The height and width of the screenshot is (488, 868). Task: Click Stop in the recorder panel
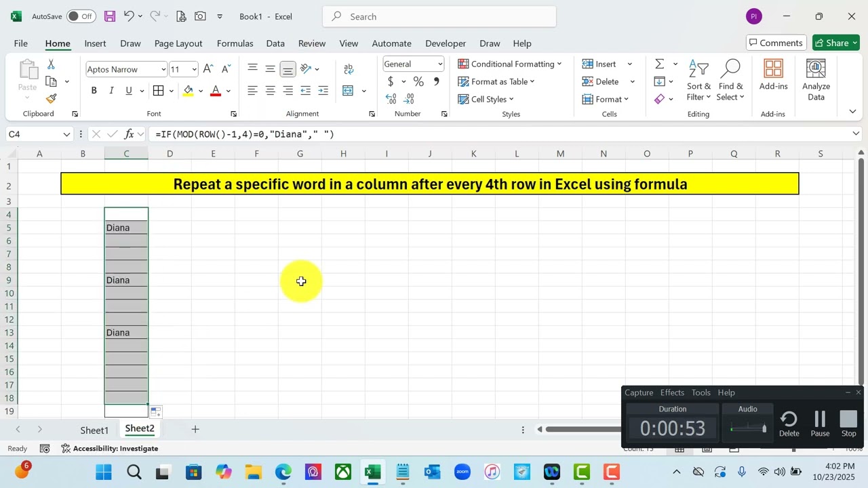pyautogui.click(x=849, y=424)
